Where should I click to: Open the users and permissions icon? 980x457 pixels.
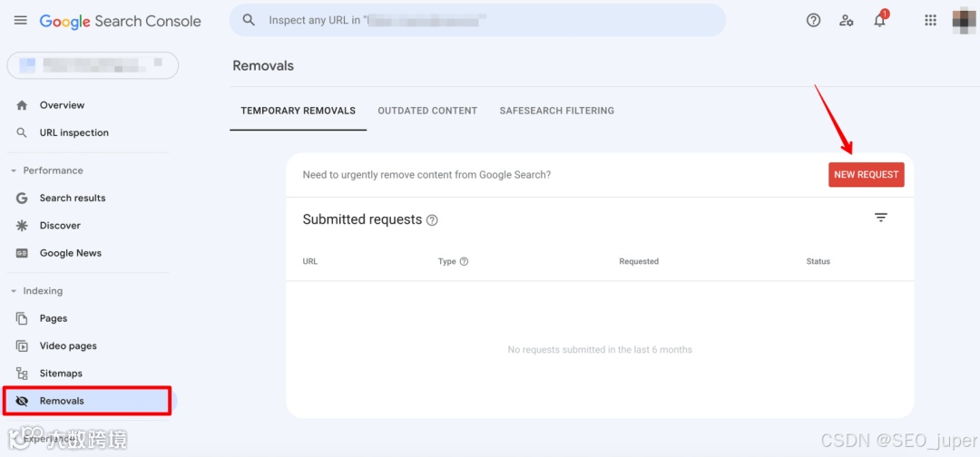pos(847,21)
